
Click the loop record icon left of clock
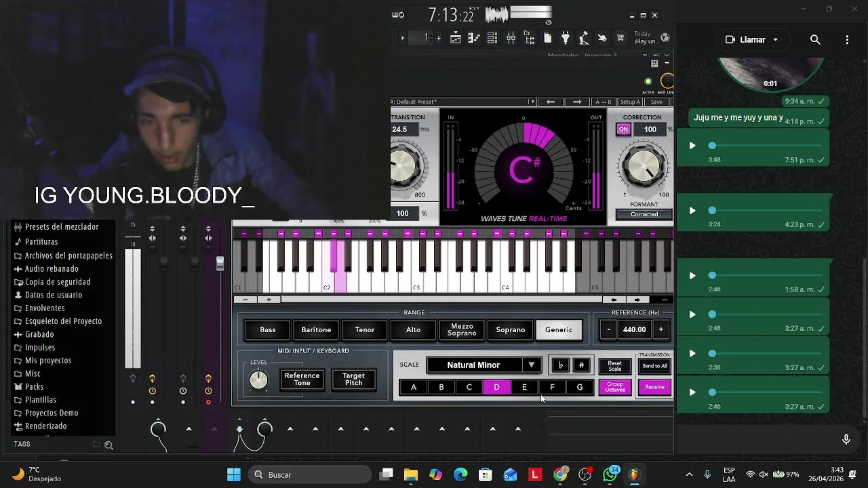tap(398, 15)
